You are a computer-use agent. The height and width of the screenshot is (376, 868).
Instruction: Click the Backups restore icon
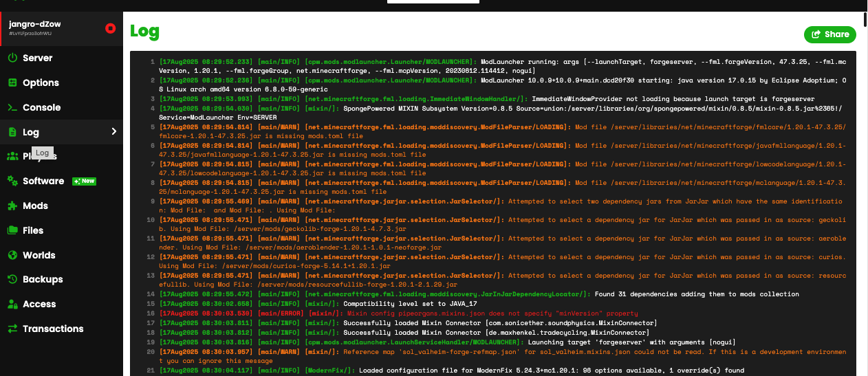12,280
